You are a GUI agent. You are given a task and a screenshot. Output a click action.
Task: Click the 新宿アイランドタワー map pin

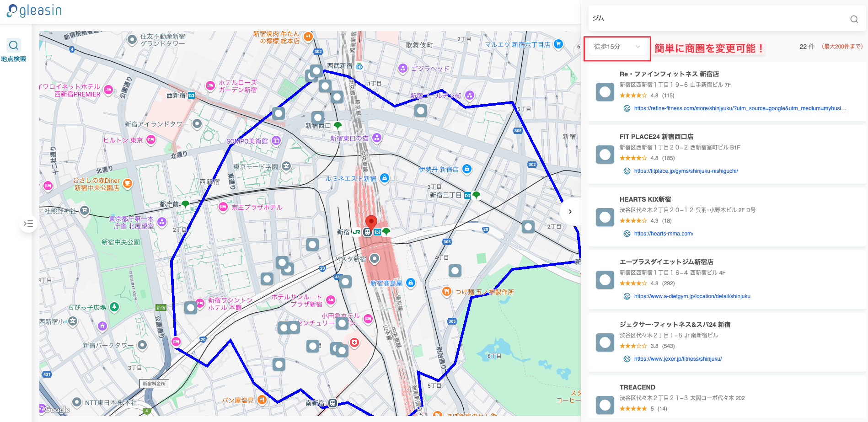pyautogui.click(x=197, y=123)
